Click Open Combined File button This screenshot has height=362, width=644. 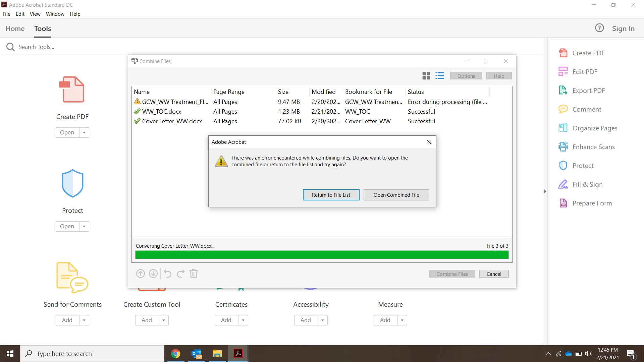coord(396,195)
